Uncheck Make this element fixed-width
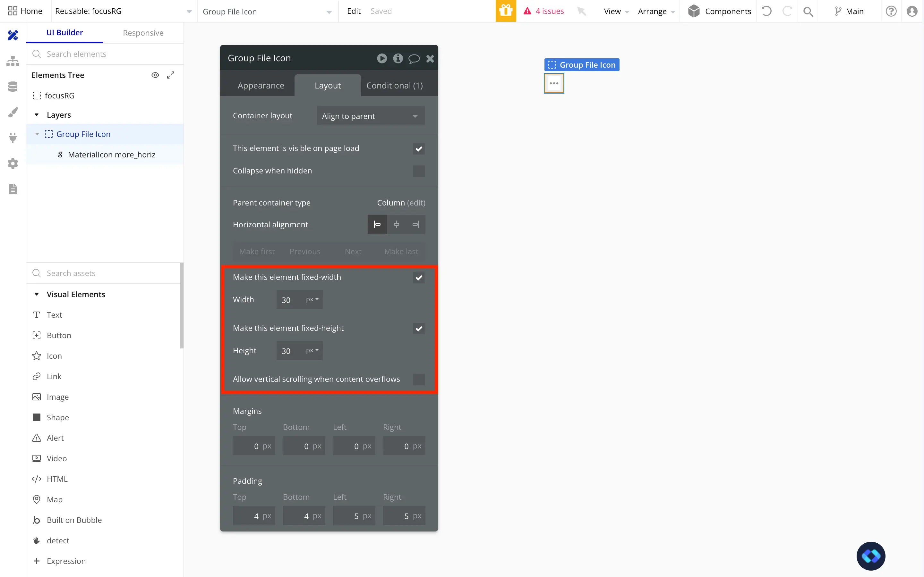 (418, 277)
